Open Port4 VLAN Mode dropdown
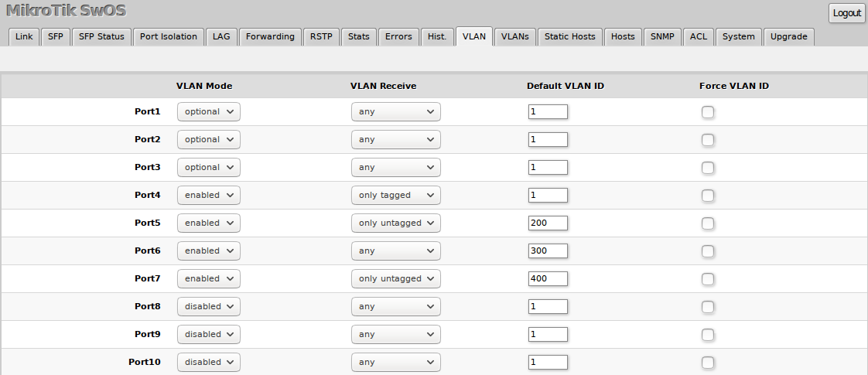This screenshot has height=375, width=868. point(209,196)
